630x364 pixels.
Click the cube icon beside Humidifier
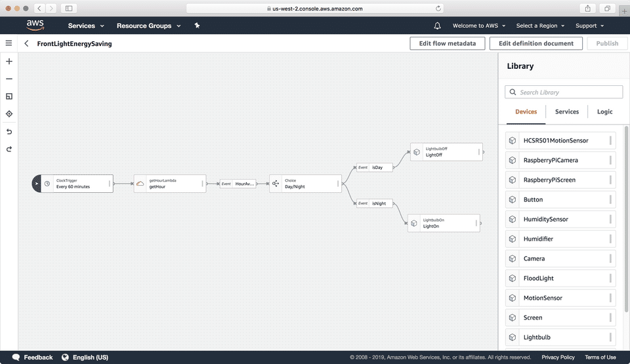click(513, 239)
